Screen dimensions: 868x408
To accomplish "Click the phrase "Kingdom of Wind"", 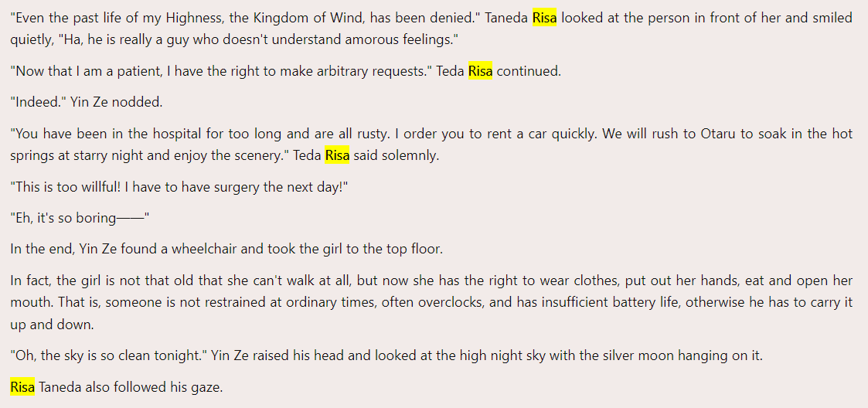I will [307, 18].
